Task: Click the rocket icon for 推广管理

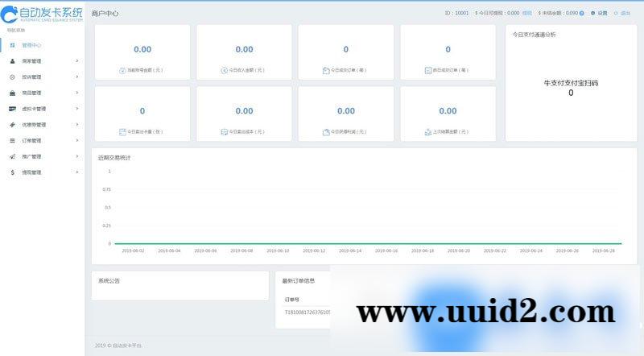Action: click(x=12, y=156)
